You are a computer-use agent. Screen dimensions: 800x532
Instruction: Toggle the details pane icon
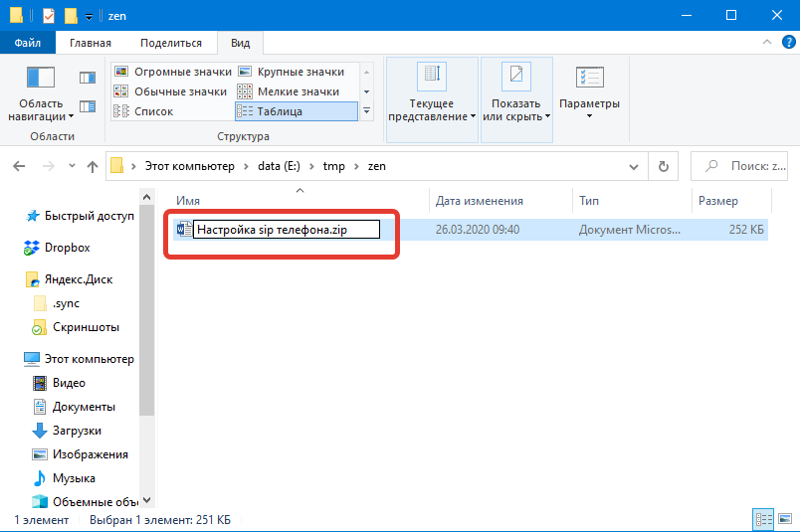[88, 106]
